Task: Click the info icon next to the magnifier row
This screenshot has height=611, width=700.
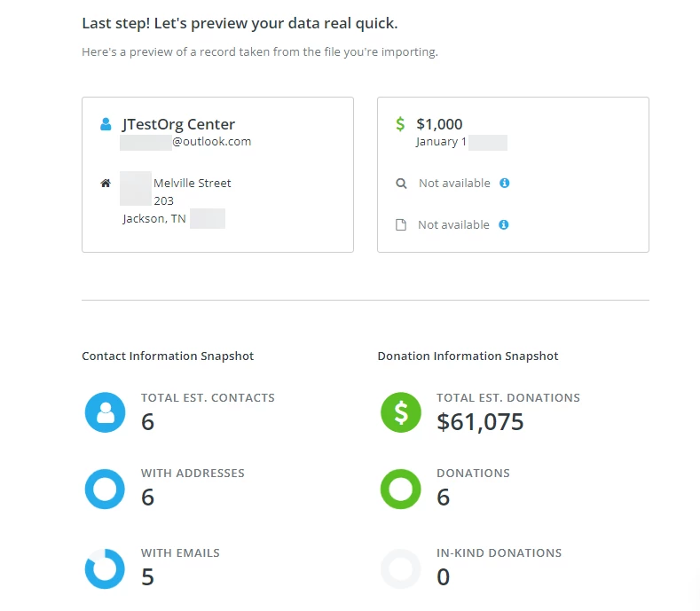Action: (x=505, y=184)
